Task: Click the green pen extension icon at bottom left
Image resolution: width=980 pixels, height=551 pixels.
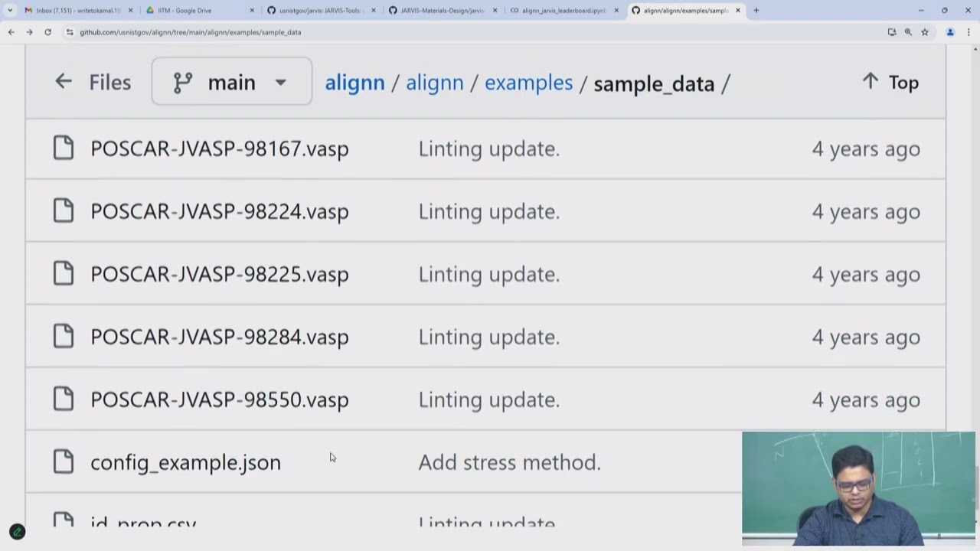Action: tap(17, 532)
